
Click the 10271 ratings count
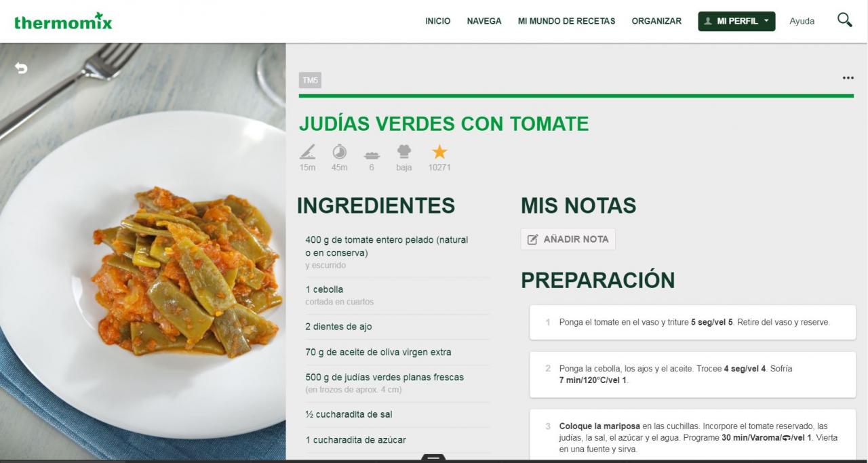click(439, 167)
